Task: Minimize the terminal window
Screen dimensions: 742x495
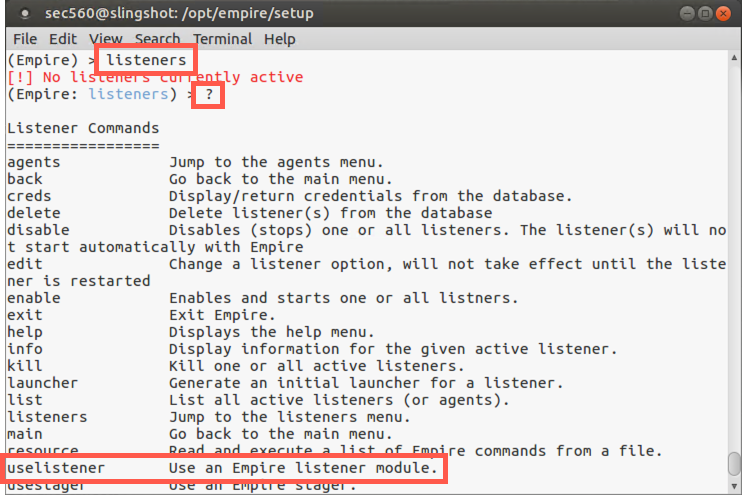Action: (x=687, y=14)
